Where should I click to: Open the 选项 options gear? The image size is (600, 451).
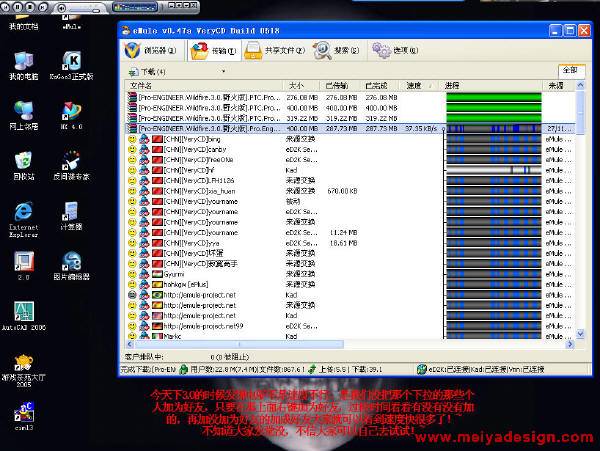click(395, 50)
